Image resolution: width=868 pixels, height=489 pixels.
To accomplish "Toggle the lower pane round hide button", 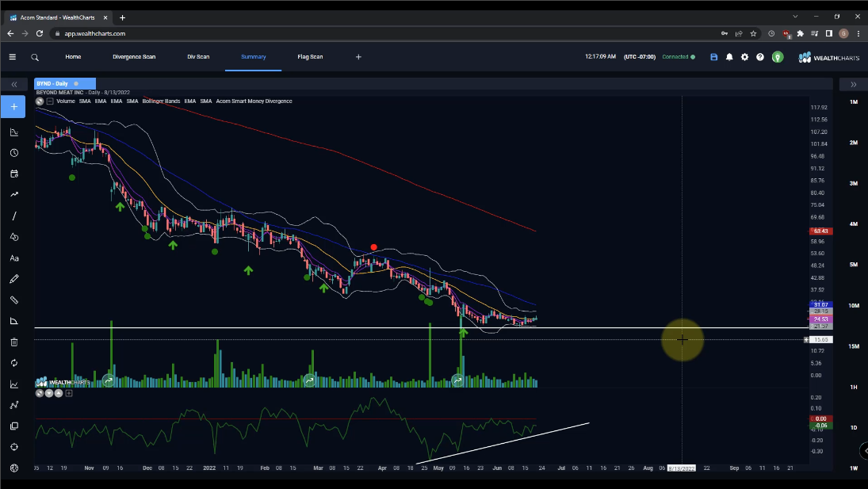I will (40, 393).
